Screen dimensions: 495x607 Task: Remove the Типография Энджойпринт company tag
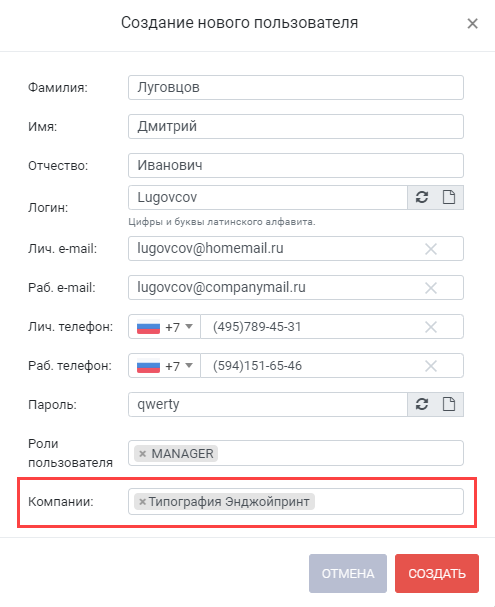142,502
